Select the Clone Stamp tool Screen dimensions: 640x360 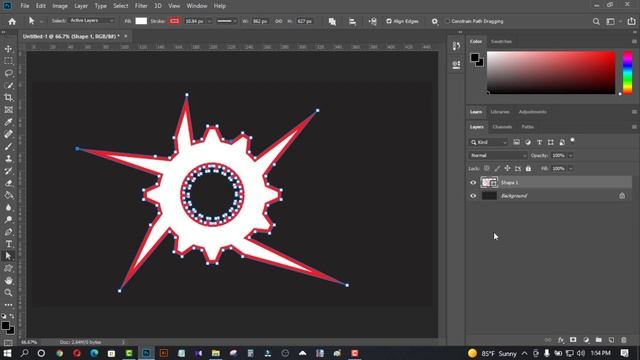[8, 159]
